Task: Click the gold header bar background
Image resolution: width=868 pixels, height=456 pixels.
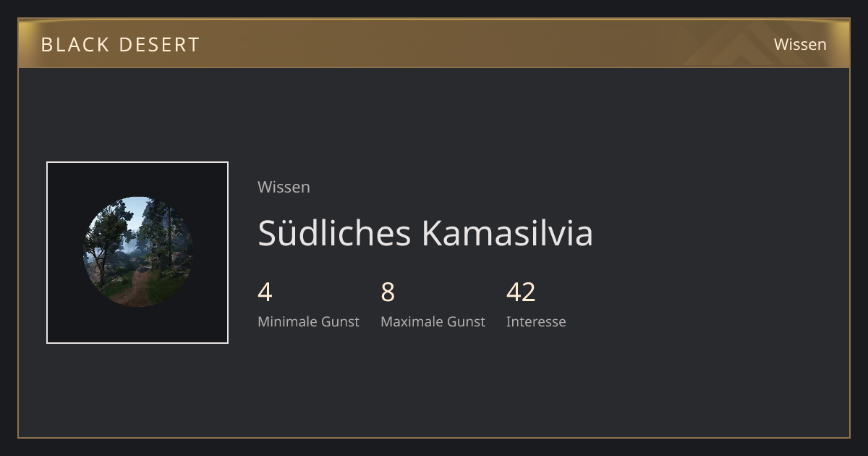Action: coord(434,43)
